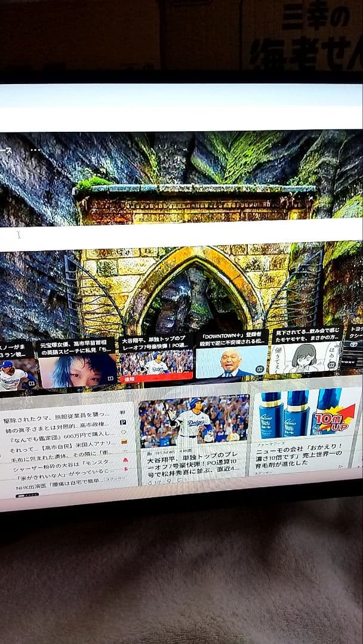
Task: Open the シャーザー粉砕の大谷は「モンスター」 headline
Action: point(63,469)
